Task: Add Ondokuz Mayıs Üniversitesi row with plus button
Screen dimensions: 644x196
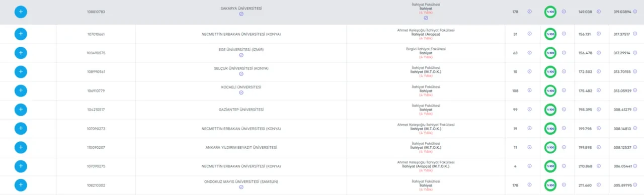Action: [x=21, y=185]
